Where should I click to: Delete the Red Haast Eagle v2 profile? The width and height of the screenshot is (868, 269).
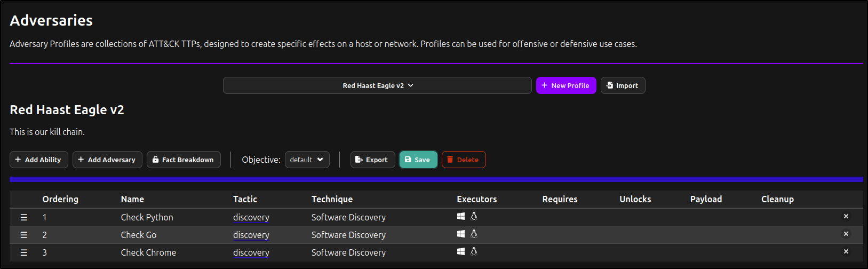(x=463, y=160)
